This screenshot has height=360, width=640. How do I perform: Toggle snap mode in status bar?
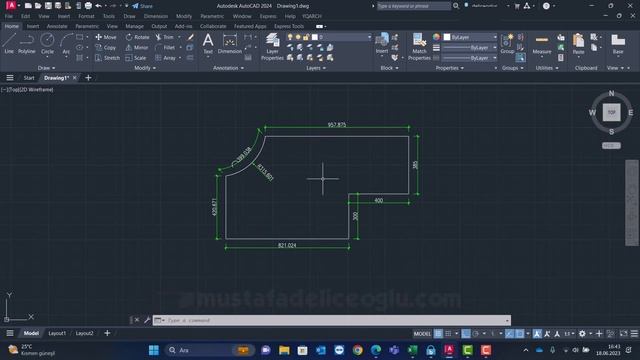[448, 333]
